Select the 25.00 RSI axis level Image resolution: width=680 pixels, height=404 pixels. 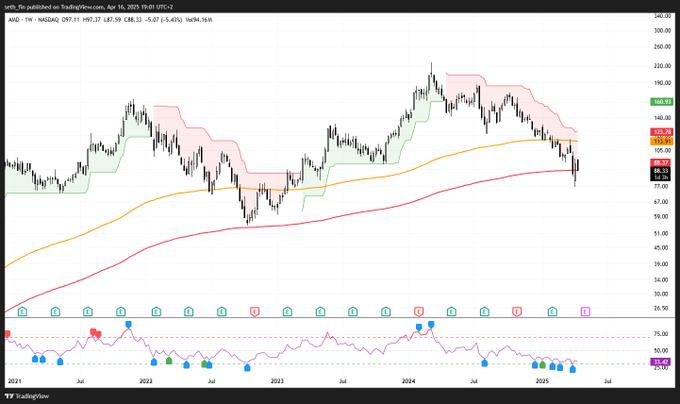click(661, 368)
